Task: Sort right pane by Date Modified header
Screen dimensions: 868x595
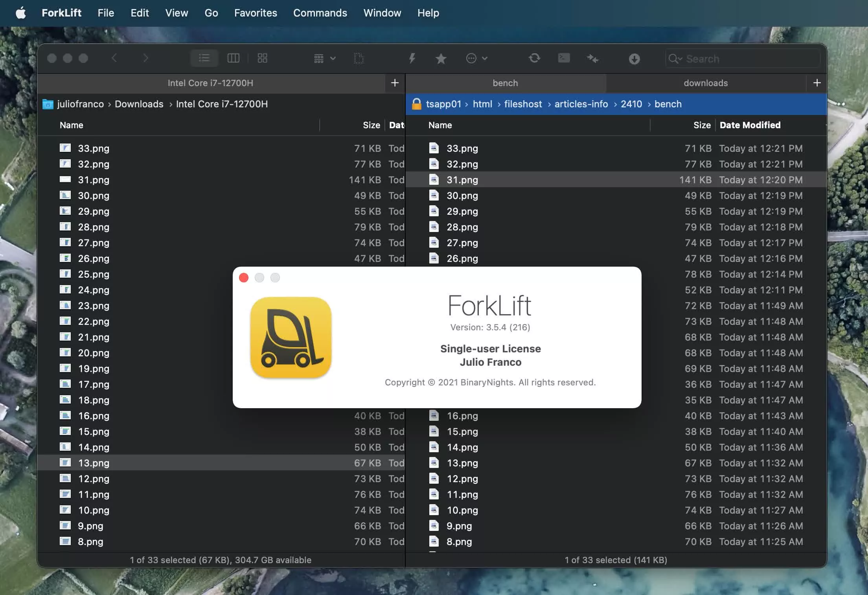Action: tap(750, 125)
